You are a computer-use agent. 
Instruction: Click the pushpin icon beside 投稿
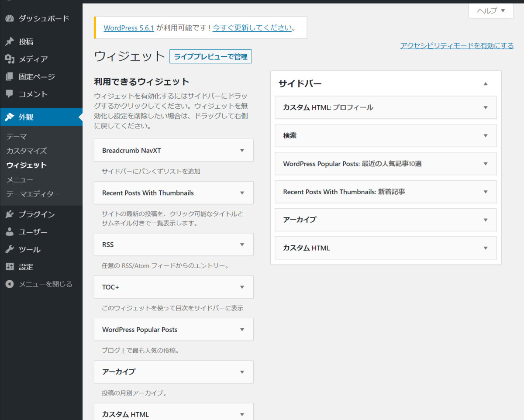[10, 41]
